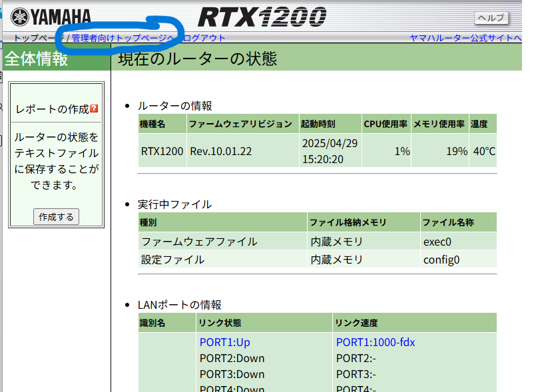Click the ログアウト link
540x392 pixels.
(204, 38)
